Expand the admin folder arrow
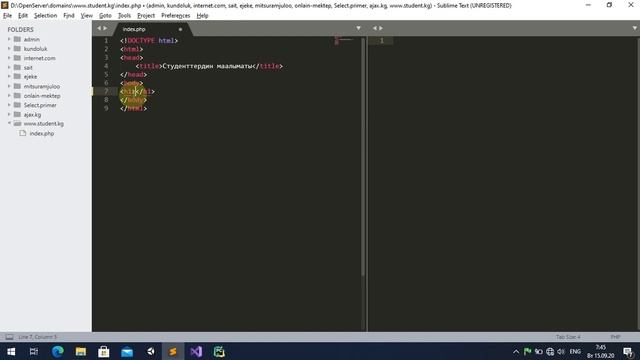 coord(9,39)
